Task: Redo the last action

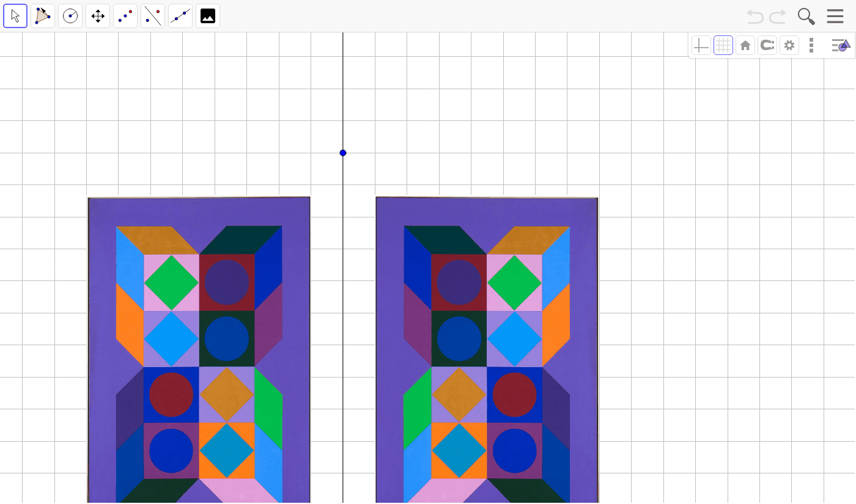Action: pyautogui.click(x=778, y=16)
